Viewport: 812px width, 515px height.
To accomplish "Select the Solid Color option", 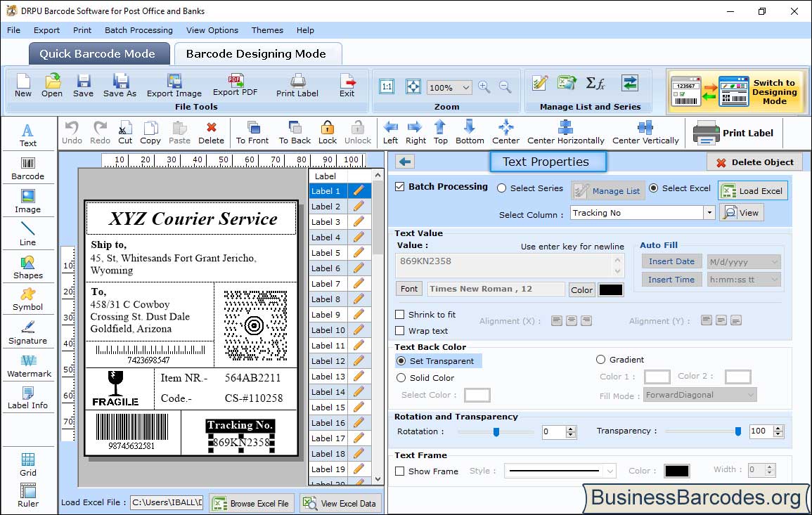I will (x=401, y=378).
